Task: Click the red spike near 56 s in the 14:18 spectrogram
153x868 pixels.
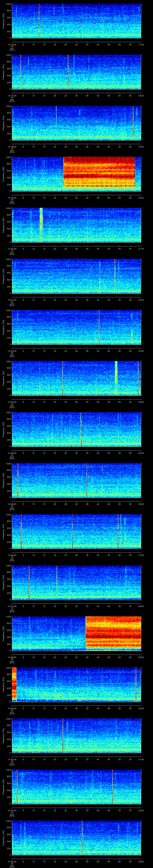Action: (x=133, y=123)
